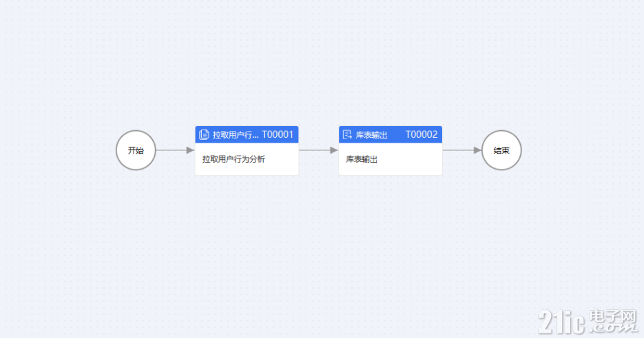Click the 库表输出 header title of T00002
The image size is (644, 339).
click(x=371, y=135)
